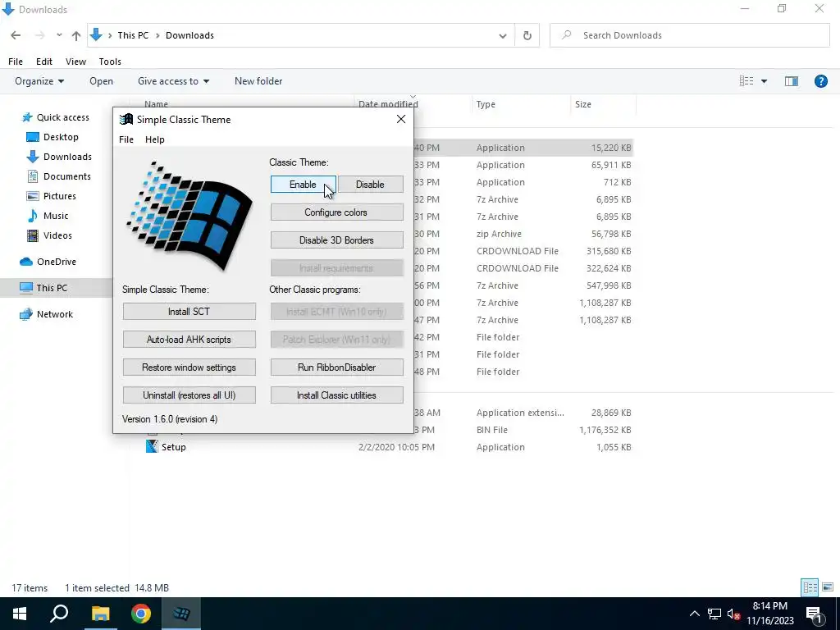Click Simple Classic Theme taskbar icon
840x630 pixels.
click(181, 614)
